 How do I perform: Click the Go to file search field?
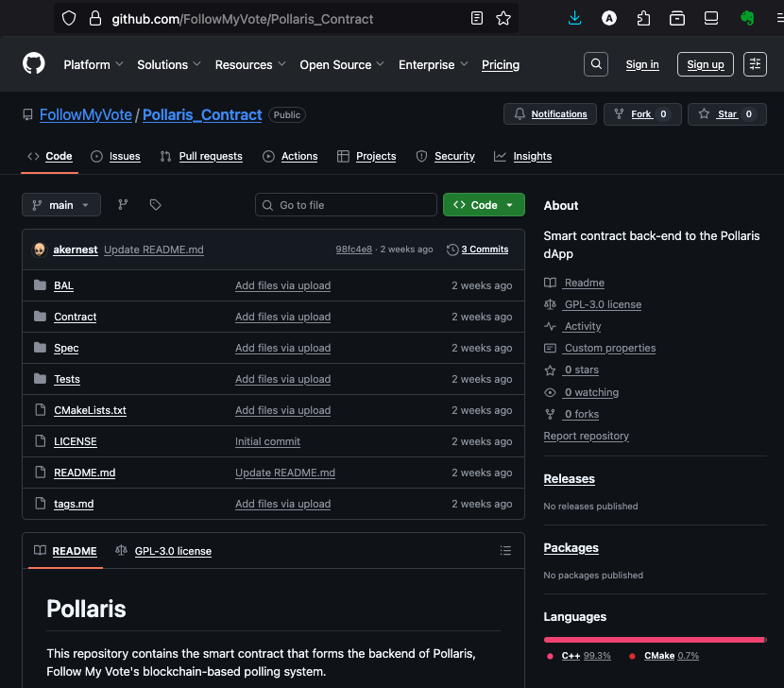click(347, 205)
